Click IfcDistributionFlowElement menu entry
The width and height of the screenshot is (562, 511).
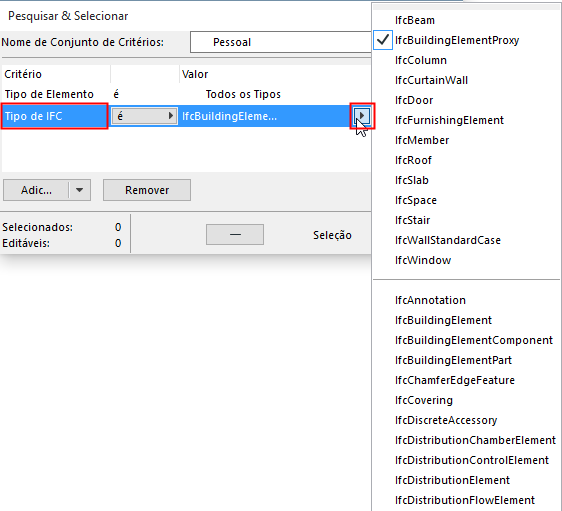point(465,500)
